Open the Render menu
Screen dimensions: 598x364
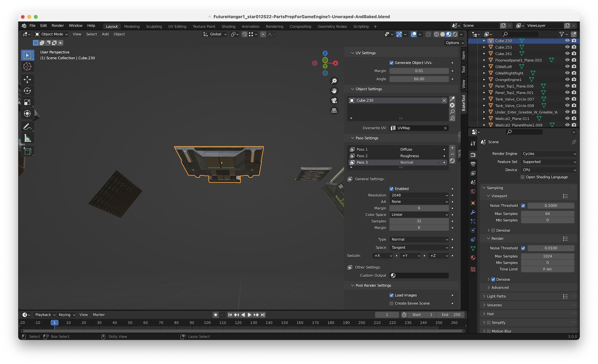point(58,26)
